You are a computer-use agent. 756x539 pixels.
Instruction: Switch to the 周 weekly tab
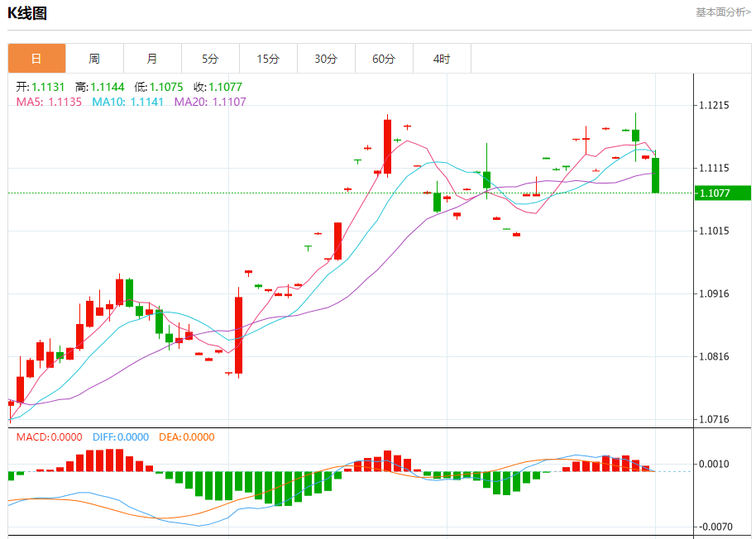pyautogui.click(x=94, y=59)
